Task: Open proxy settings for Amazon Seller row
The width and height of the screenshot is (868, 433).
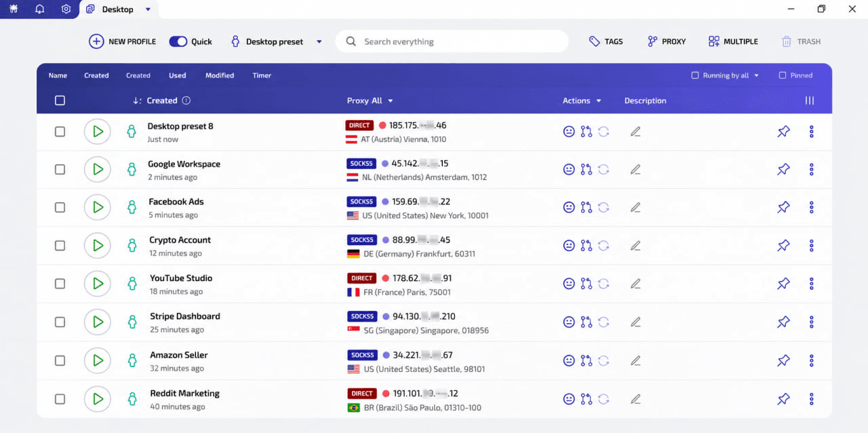Action: pyautogui.click(x=587, y=360)
